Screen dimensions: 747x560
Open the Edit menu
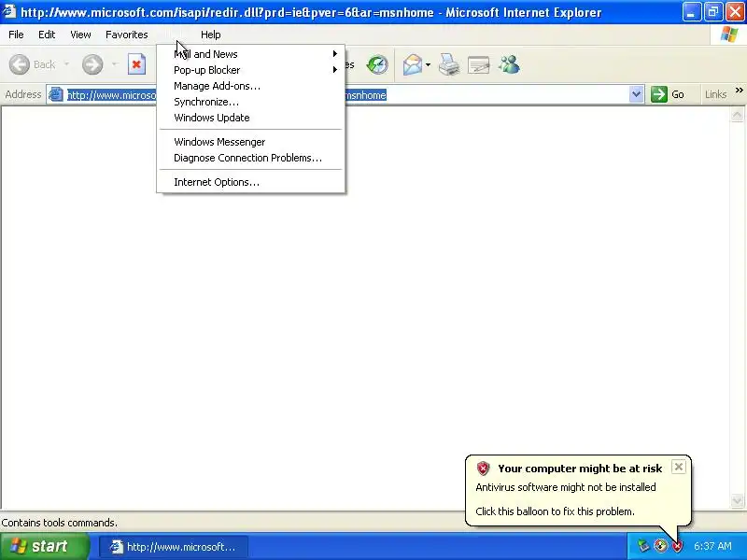[47, 35]
